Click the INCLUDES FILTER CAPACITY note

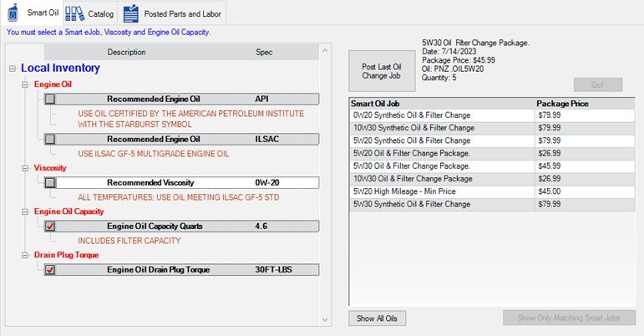click(x=129, y=241)
